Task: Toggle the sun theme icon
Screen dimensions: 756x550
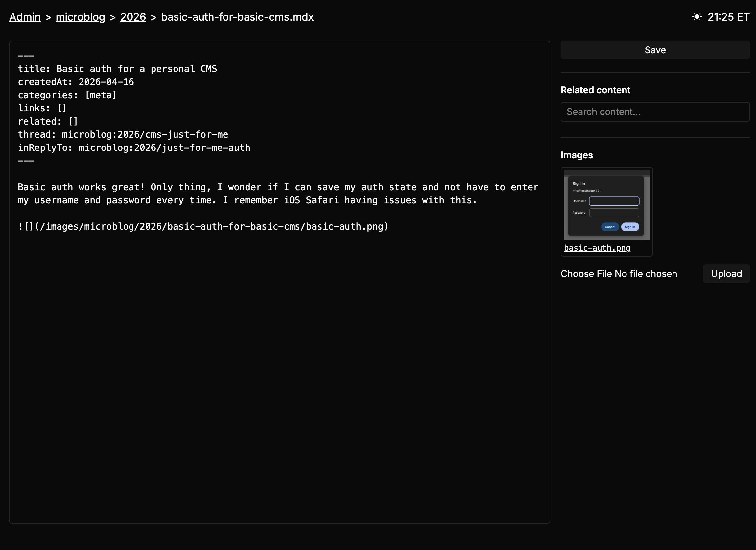Action: click(697, 17)
